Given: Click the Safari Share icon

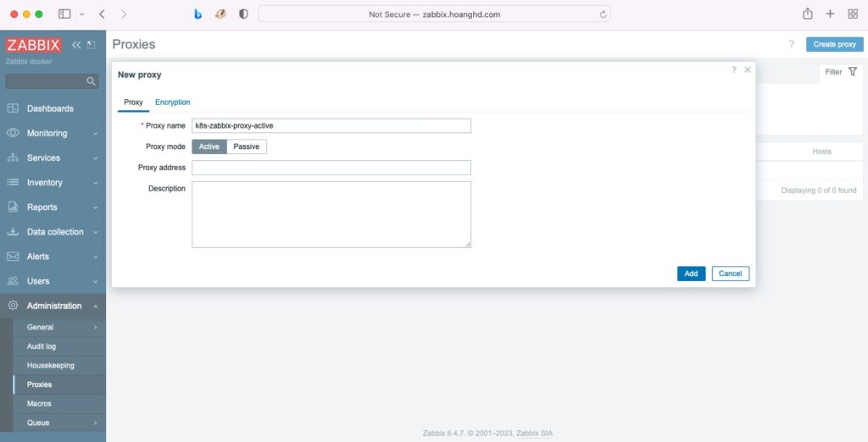Looking at the screenshot, I should 808,14.
